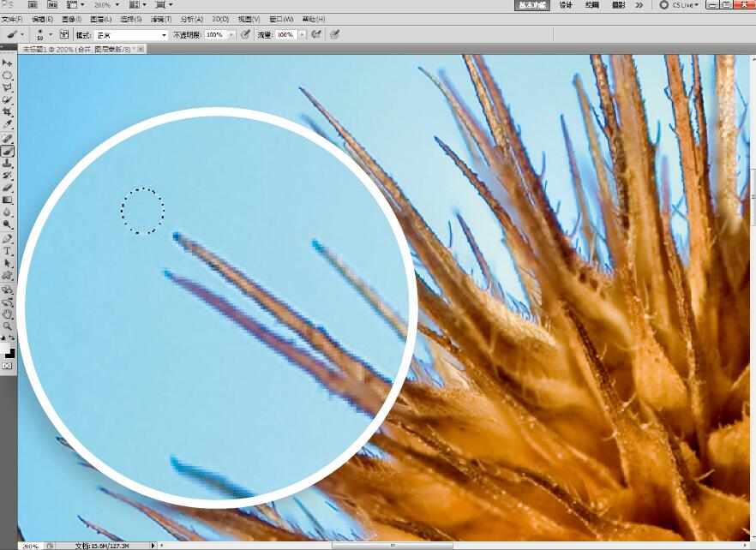Select the Move tool
Image resolution: width=756 pixels, height=550 pixels.
click(7, 63)
